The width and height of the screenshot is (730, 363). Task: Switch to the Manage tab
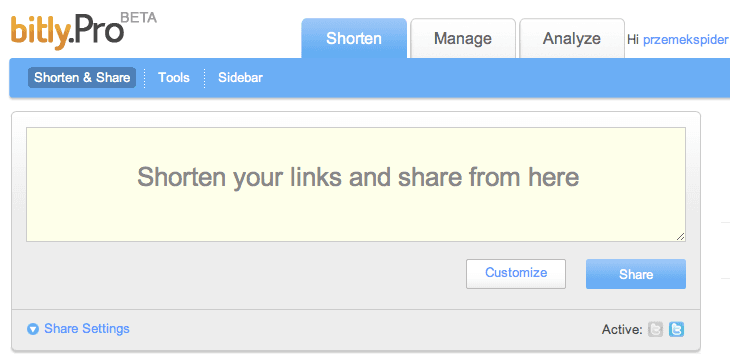click(463, 38)
